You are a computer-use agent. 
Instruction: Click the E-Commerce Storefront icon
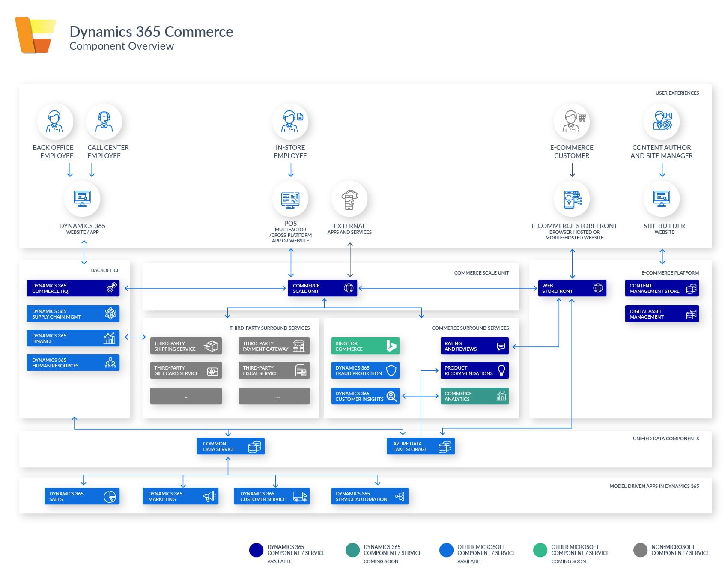point(572,199)
